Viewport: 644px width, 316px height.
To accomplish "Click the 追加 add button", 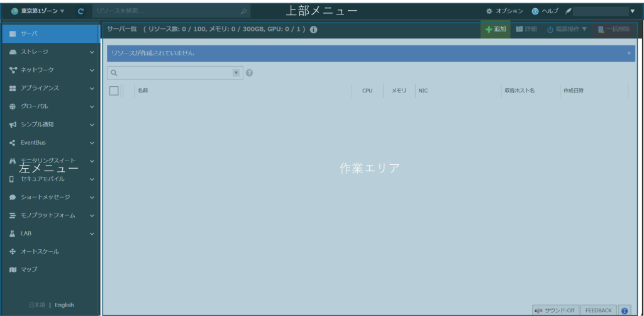I will pos(496,30).
